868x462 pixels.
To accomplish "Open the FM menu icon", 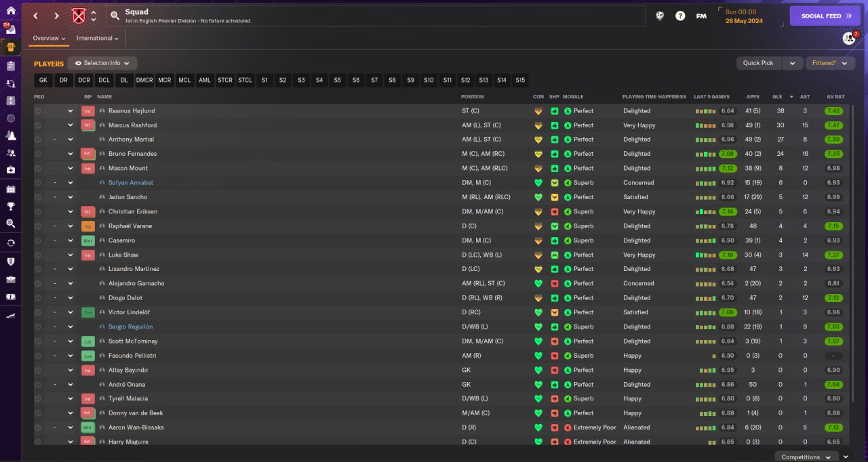I will 701,16.
